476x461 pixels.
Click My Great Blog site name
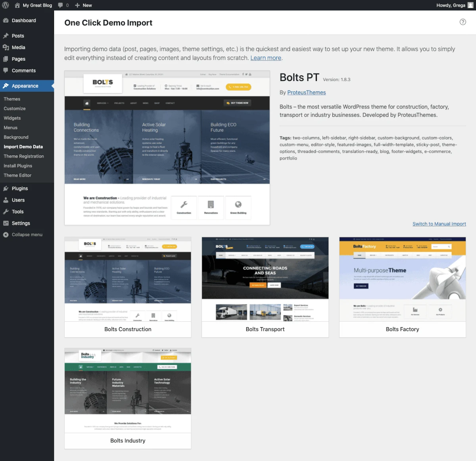click(x=37, y=5)
